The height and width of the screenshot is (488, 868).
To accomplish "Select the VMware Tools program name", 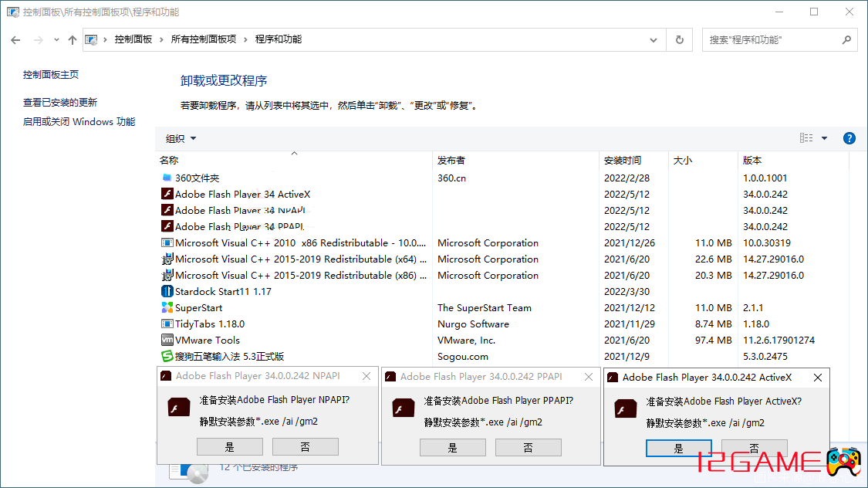I will coord(208,340).
